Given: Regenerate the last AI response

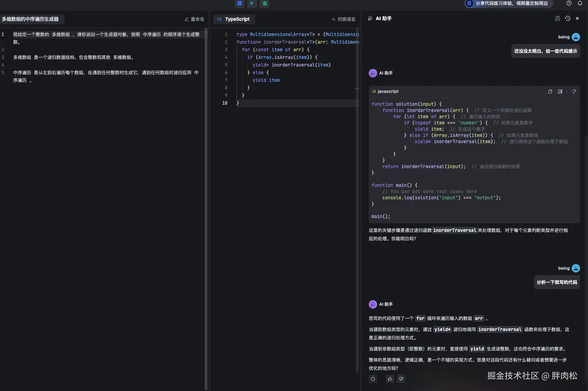Looking at the screenshot, I should click(x=373, y=379).
